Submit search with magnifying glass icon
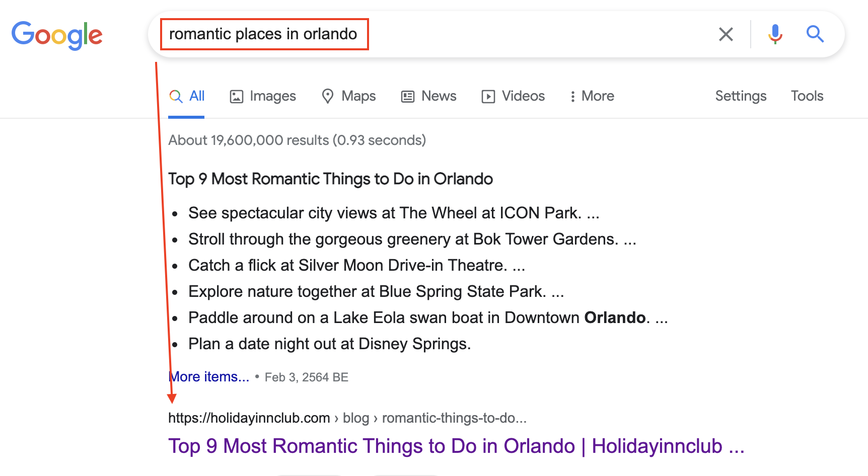 815,34
